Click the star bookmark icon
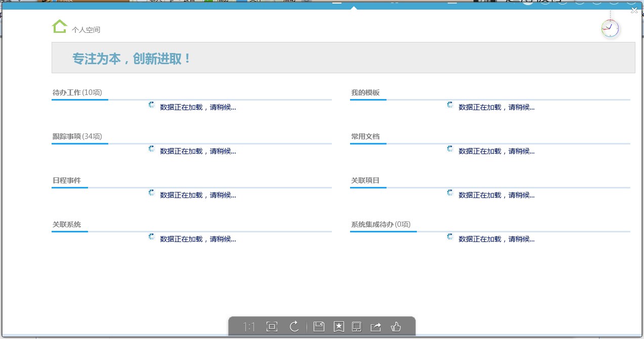 (x=339, y=327)
